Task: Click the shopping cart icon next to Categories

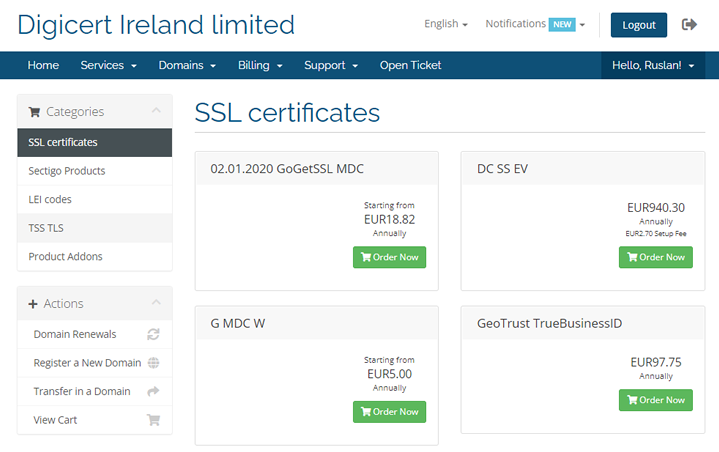Action: pyautogui.click(x=34, y=112)
